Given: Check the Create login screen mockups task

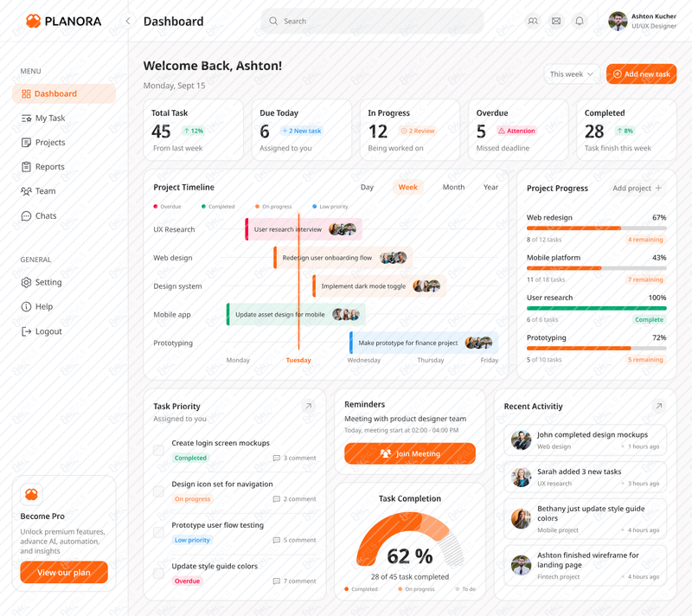Looking at the screenshot, I should (x=158, y=450).
